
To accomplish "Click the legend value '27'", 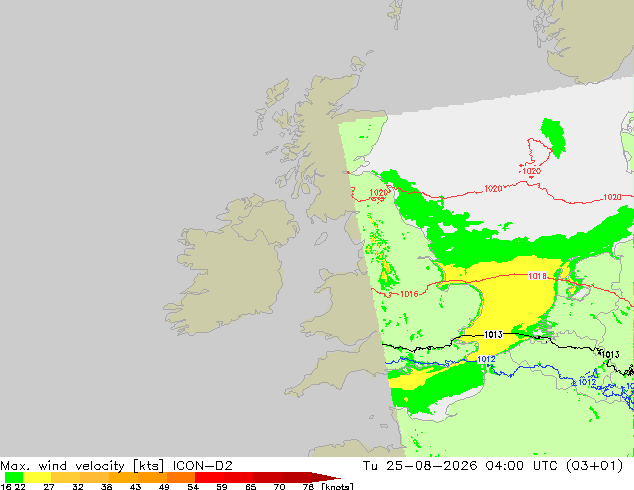I will click(x=49, y=487).
